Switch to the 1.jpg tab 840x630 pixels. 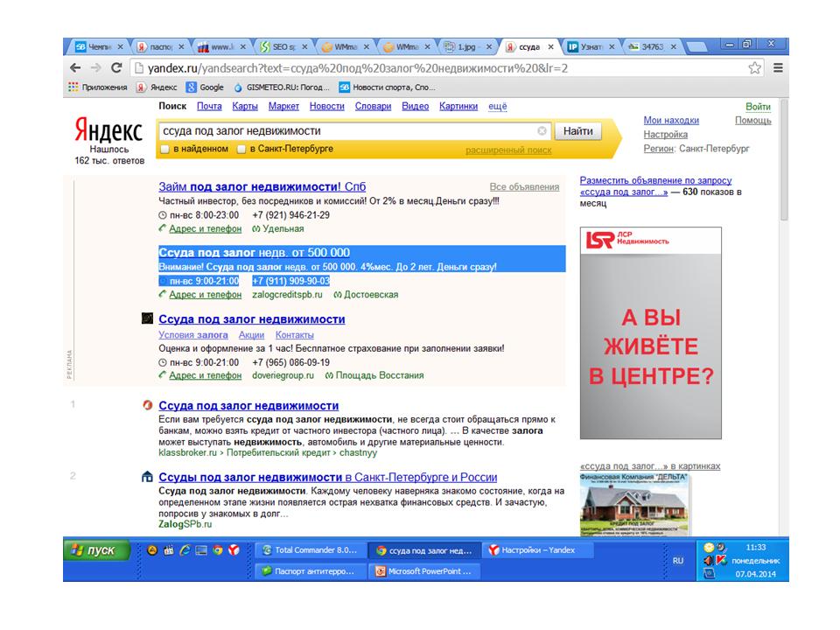click(466, 47)
